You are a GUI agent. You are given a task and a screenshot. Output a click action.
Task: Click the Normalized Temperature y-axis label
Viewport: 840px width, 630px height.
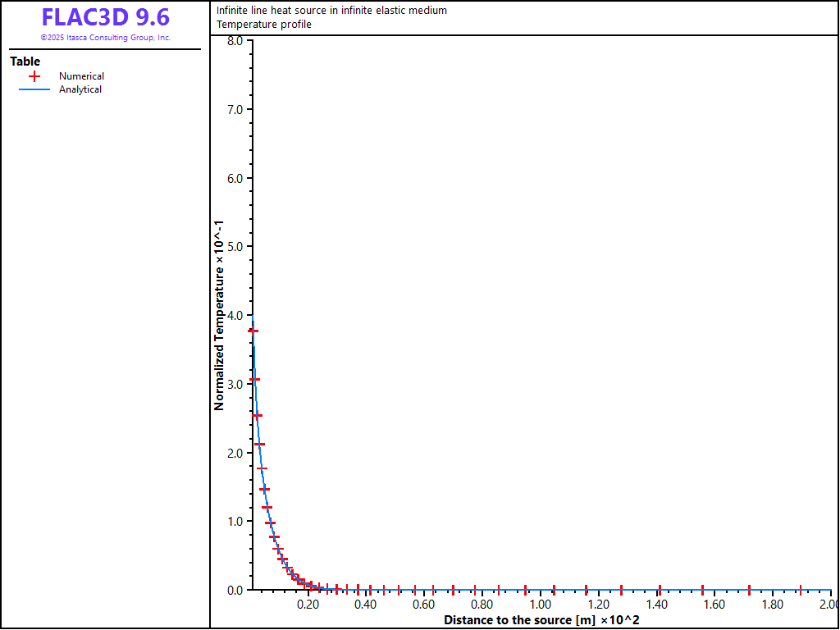[219, 315]
